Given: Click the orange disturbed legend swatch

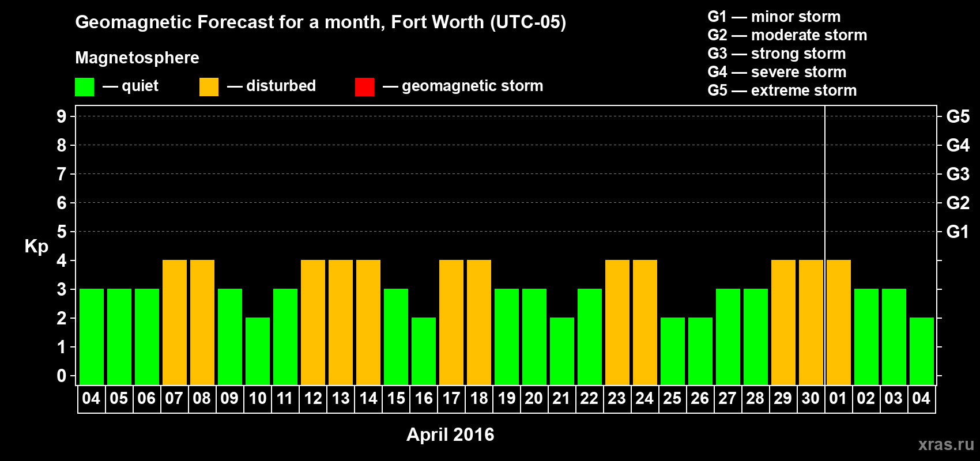Looking at the screenshot, I should 209,87.
